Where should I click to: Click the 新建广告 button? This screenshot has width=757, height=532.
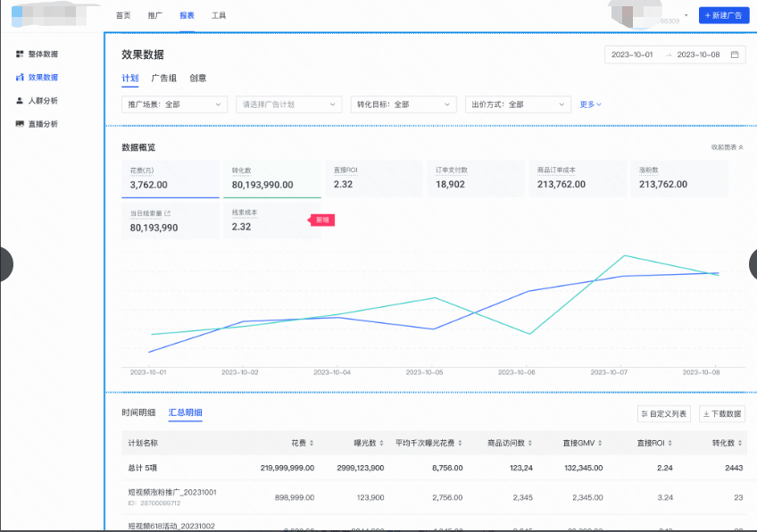pos(723,14)
